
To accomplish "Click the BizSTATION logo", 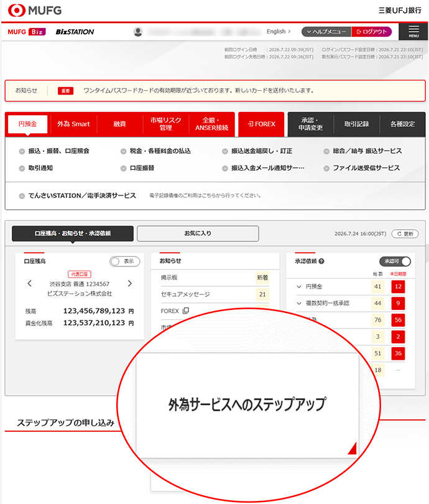I will tap(75, 32).
